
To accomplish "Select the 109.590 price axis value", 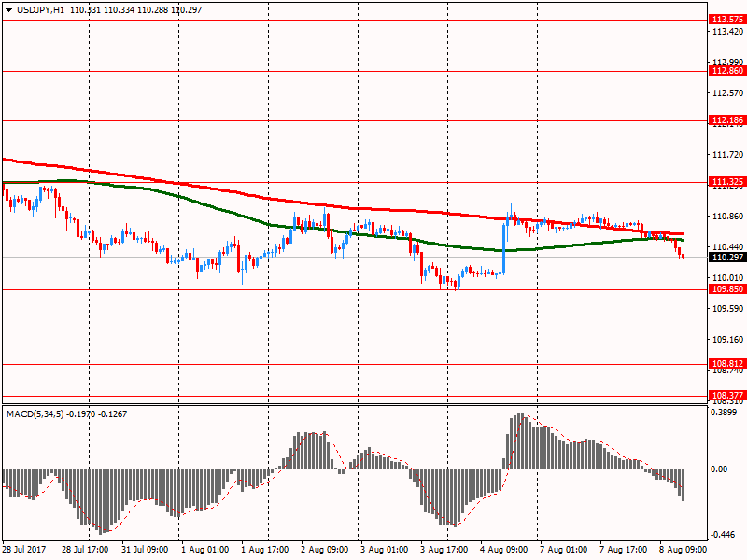I will pyautogui.click(x=727, y=309).
